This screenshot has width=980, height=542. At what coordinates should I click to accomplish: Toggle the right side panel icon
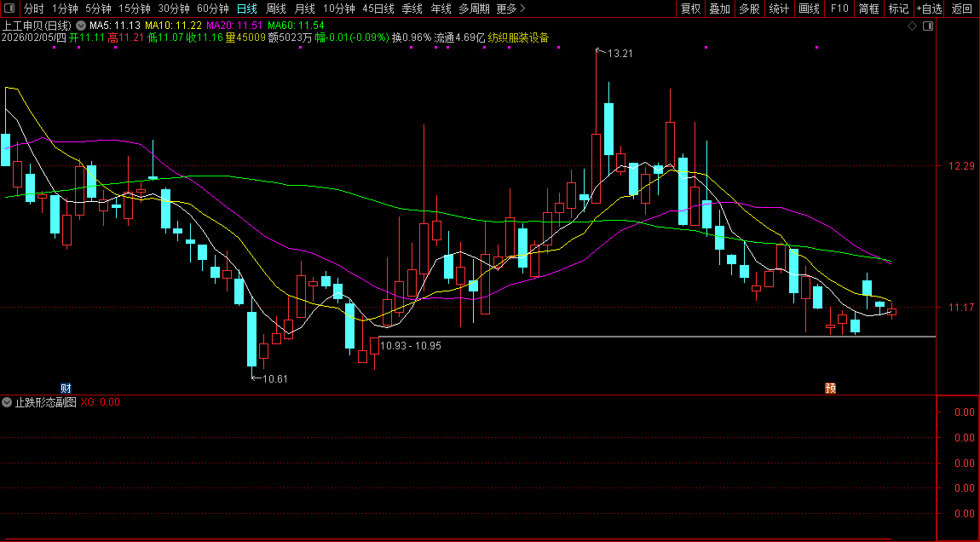(x=928, y=26)
